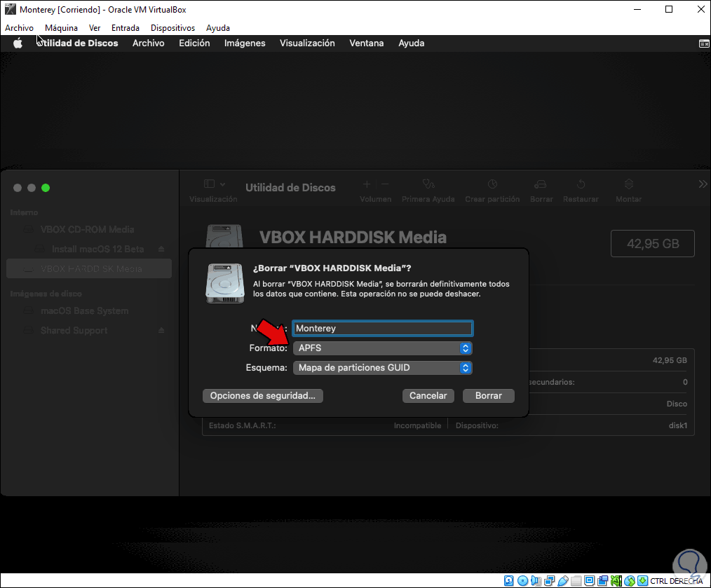Click the 42,95 GB capacity box
Image resolution: width=711 pixels, height=588 pixels.
pos(653,243)
